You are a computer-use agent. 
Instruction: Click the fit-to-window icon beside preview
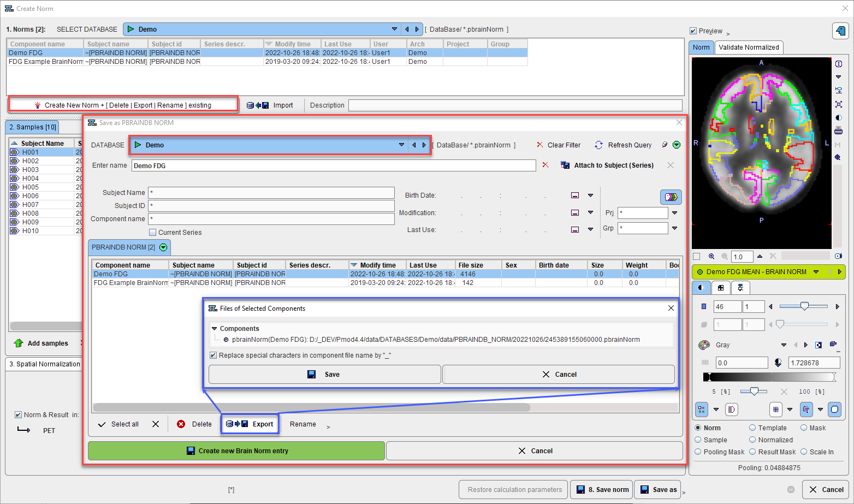click(838, 104)
